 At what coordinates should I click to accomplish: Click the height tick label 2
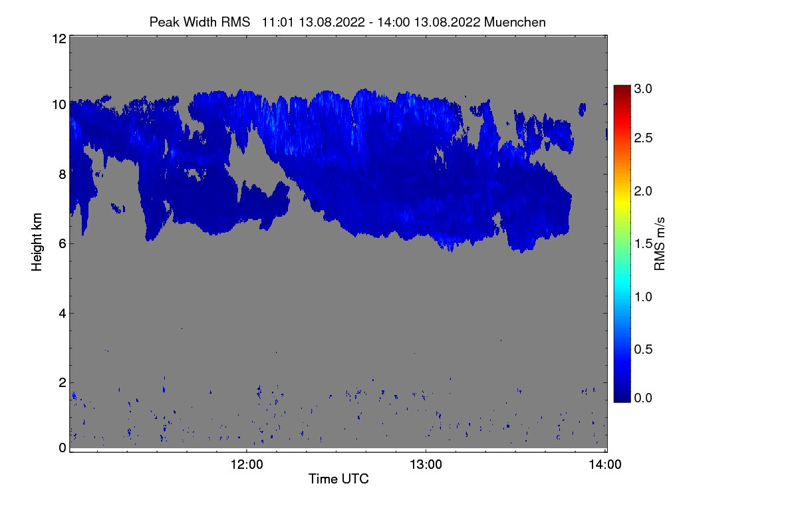point(62,382)
